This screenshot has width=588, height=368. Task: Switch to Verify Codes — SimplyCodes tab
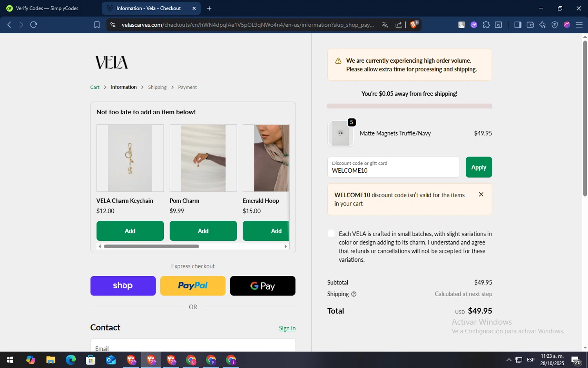[47, 8]
